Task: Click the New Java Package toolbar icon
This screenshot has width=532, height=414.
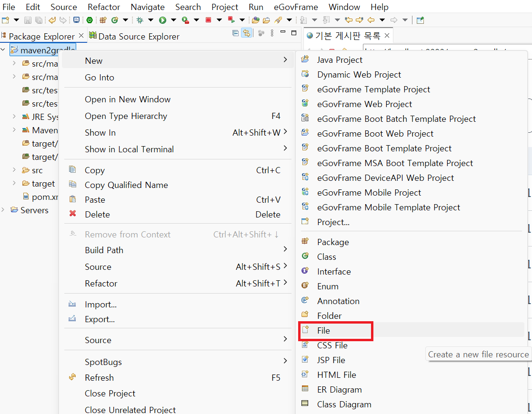Action: click(x=103, y=20)
